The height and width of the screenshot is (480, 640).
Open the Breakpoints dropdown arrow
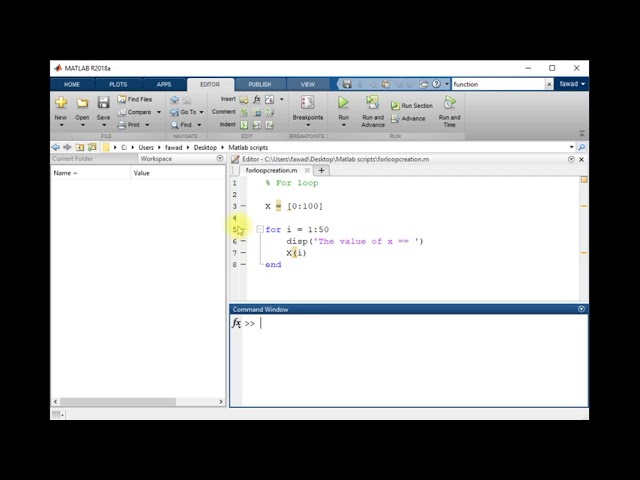(x=308, y=125)
